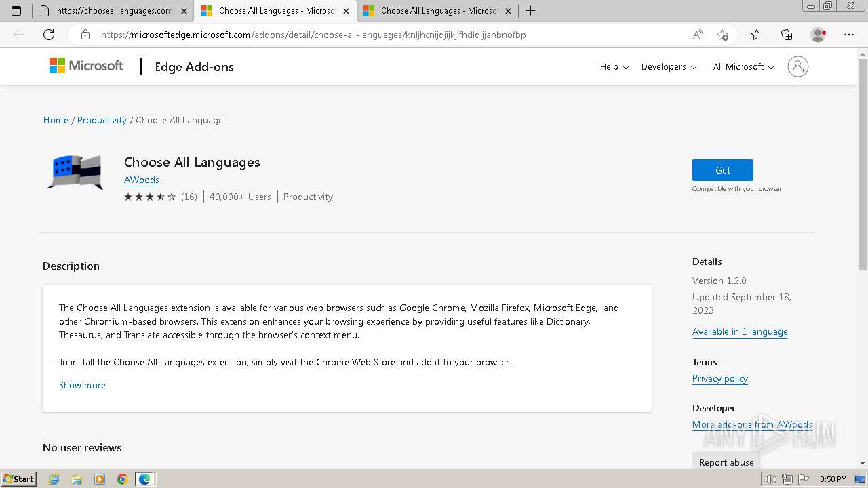The image size is (868, 488).
Task: Sign in via account avatar icon
Action: tap(798, 66)
